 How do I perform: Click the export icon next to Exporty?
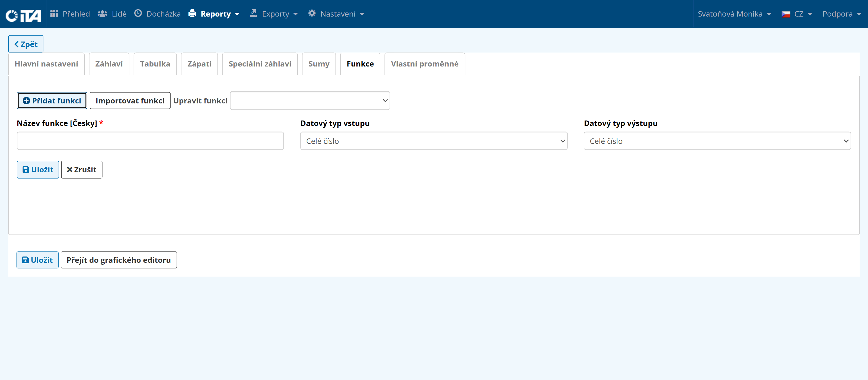point(253,13)
